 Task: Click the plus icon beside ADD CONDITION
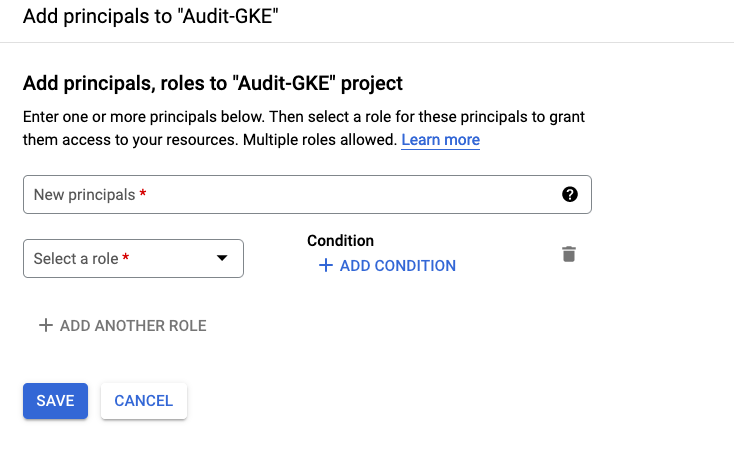(x=325, y=266)
